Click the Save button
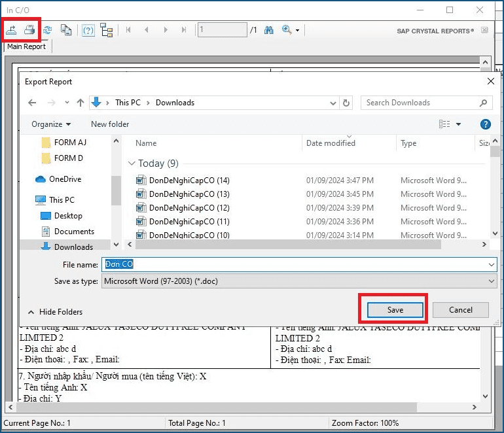Image resolution: width=504 pixels, height=433 pixels. [x=395, y=310]
